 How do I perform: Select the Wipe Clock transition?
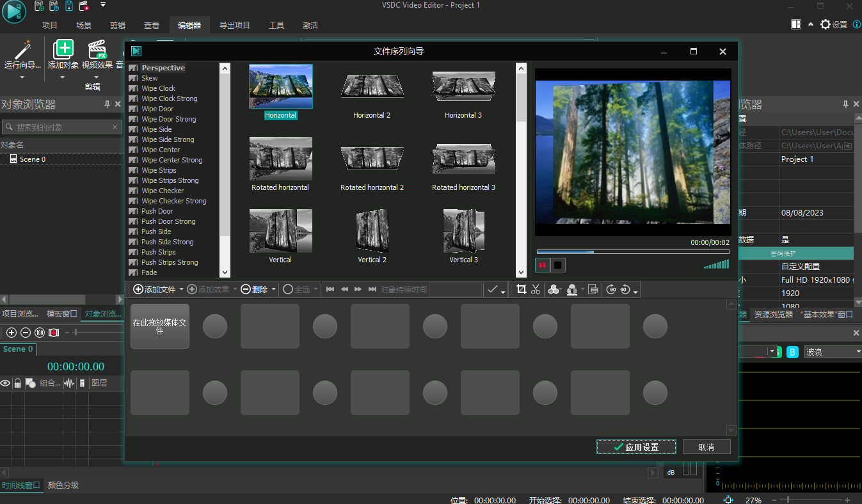158,88
